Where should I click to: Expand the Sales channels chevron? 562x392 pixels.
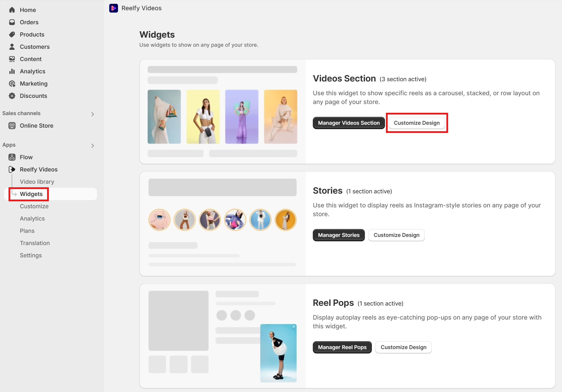tap(93, 114)
